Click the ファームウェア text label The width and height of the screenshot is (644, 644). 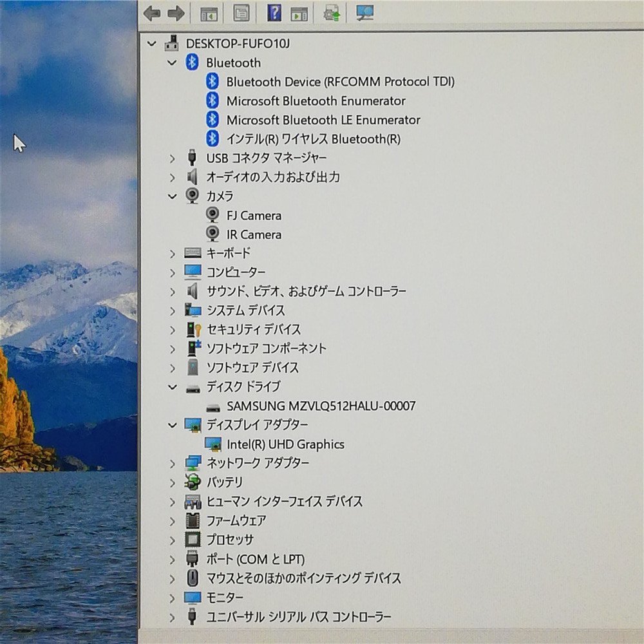pos(236,521)
